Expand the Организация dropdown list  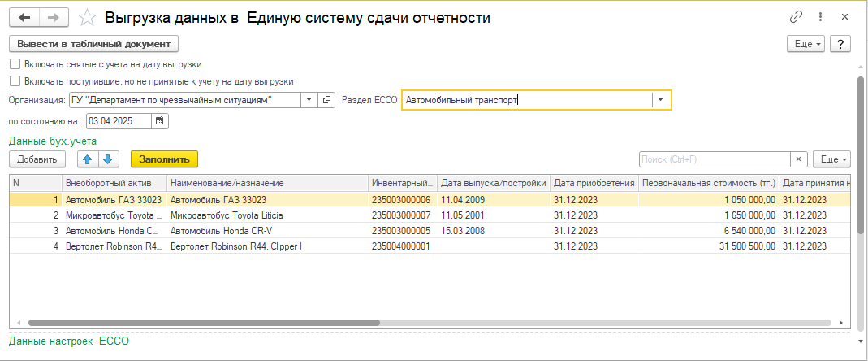point(309,100)
